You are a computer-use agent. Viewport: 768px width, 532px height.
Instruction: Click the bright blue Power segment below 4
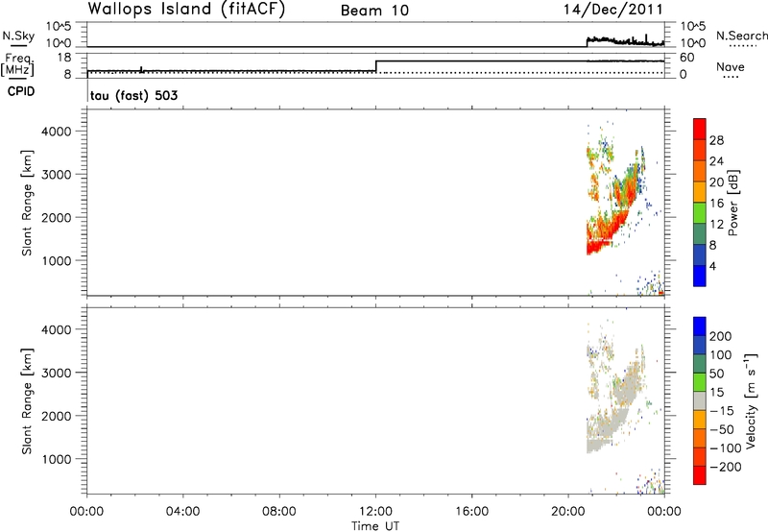pos(700,276)
